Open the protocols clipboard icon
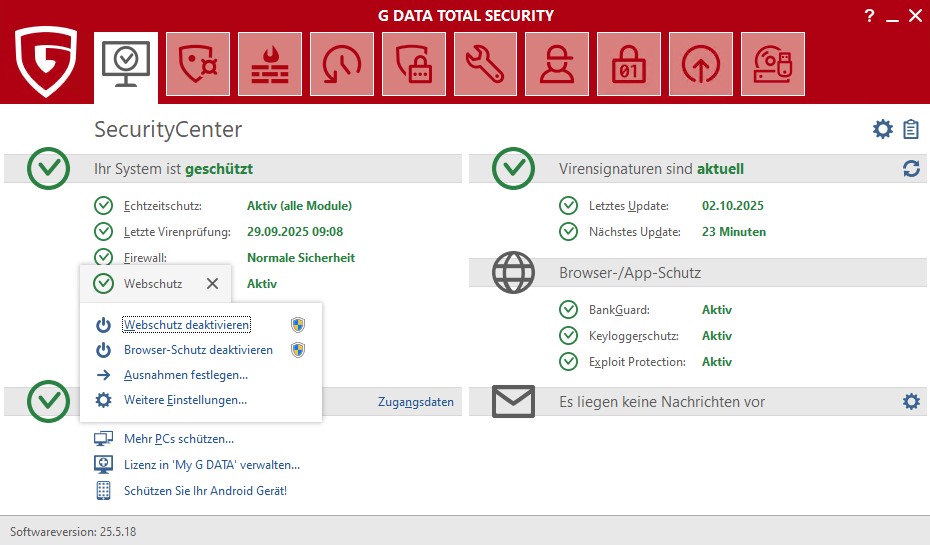The height and width of the screenshot is (545, 930). pos(910,129)
